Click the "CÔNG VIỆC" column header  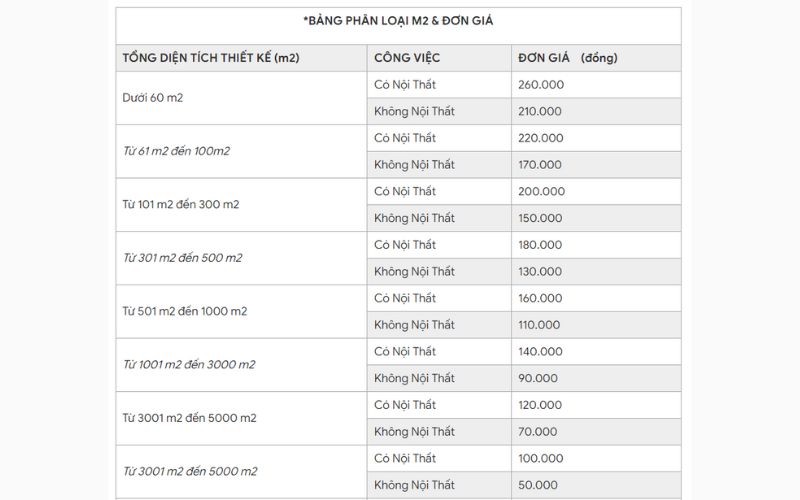pos(407,58)
